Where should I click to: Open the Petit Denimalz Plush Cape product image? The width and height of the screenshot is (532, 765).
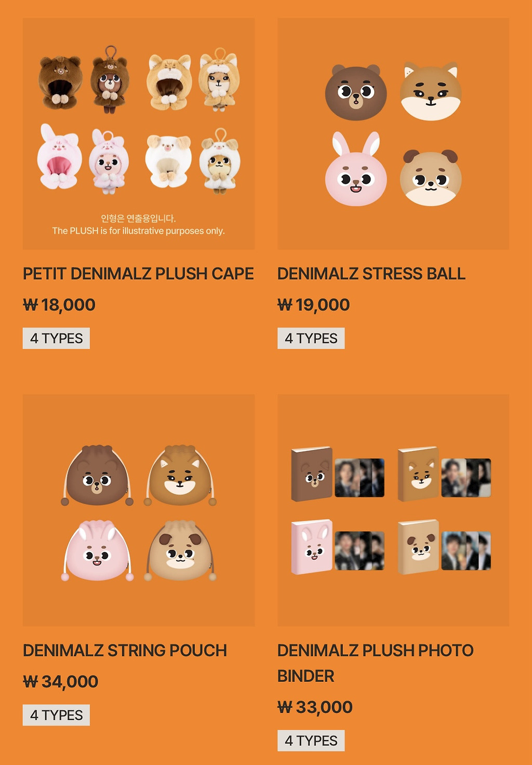click(139, 134)
